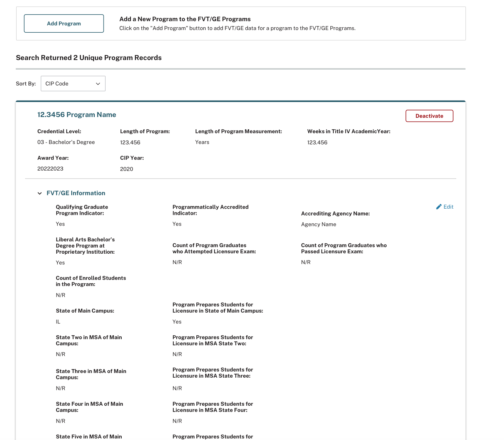Click the Accrediting Agency Name label
This screenshot has height=440, width=504.
click(335, 214)
